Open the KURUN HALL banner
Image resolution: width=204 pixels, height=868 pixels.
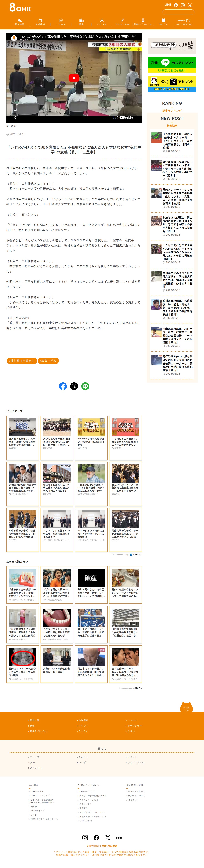pos(172,46)
